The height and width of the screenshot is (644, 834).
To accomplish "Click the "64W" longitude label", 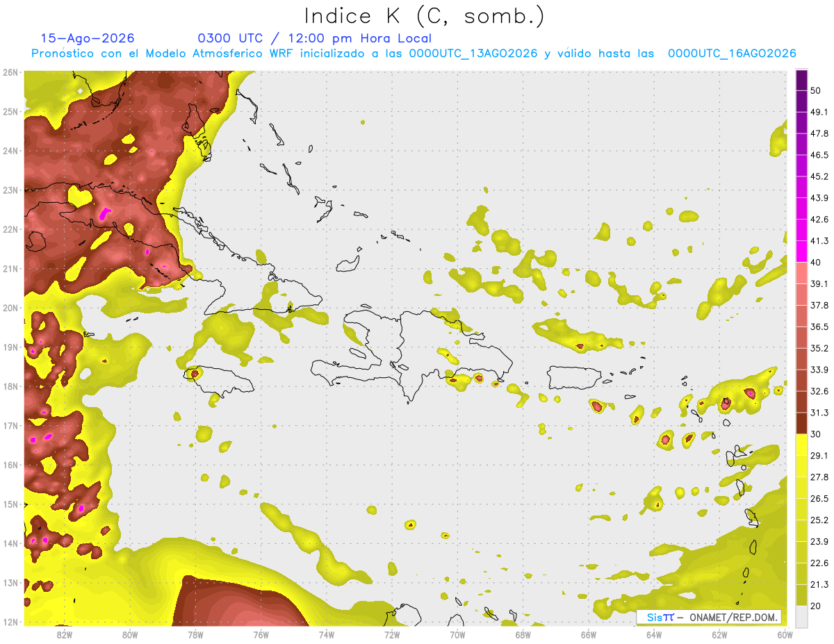I will click(x=654, y=634).
